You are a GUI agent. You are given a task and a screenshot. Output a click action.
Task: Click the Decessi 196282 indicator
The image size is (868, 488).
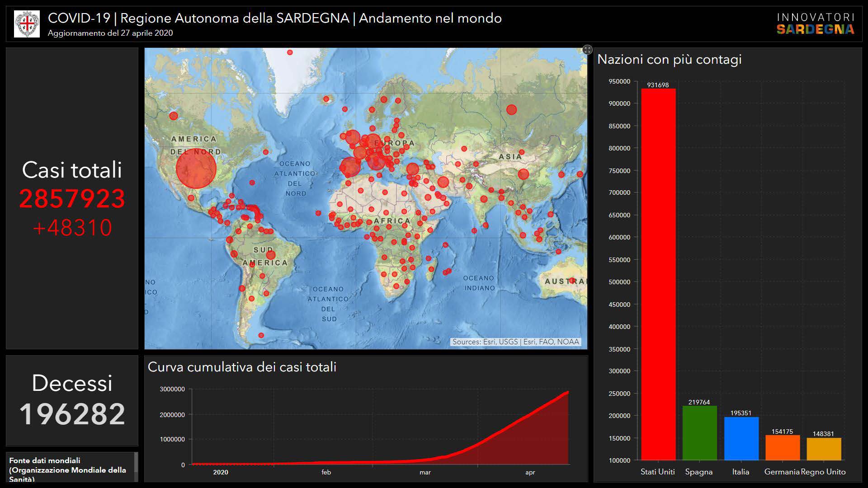(72, 413)
